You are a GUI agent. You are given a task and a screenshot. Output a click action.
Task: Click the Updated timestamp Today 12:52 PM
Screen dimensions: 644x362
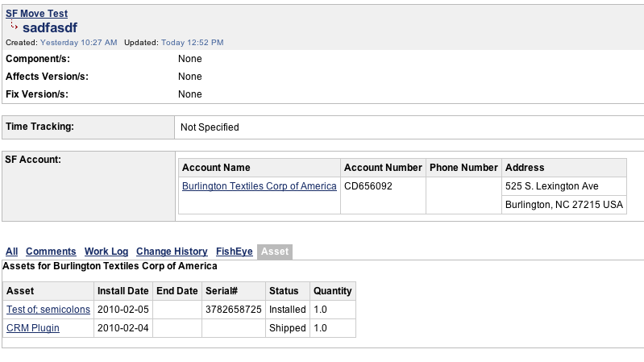[192, 42]
